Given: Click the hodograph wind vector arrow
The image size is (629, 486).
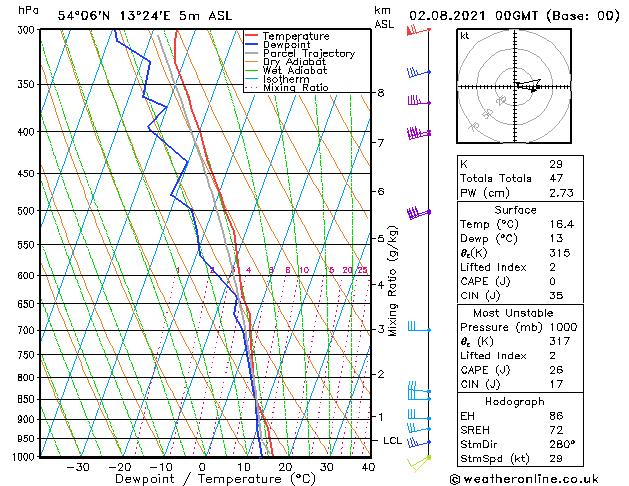Looking at the screenshot, I should (x=528, y=85).
